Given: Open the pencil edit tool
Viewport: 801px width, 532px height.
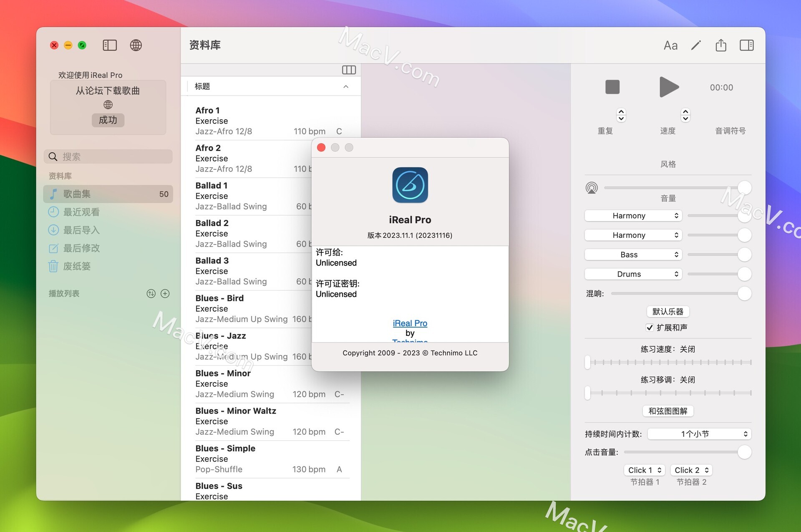Looking at the screenshot, I should point(696,45).
